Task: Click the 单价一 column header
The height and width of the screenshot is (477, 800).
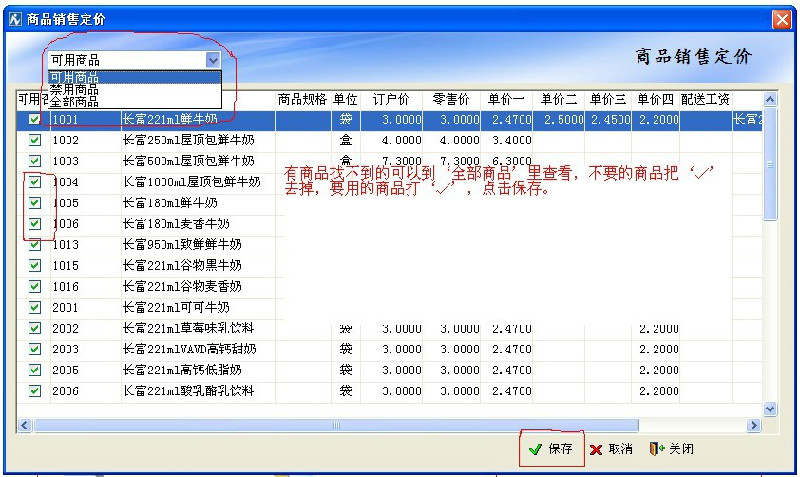Action: pos(507,99)
